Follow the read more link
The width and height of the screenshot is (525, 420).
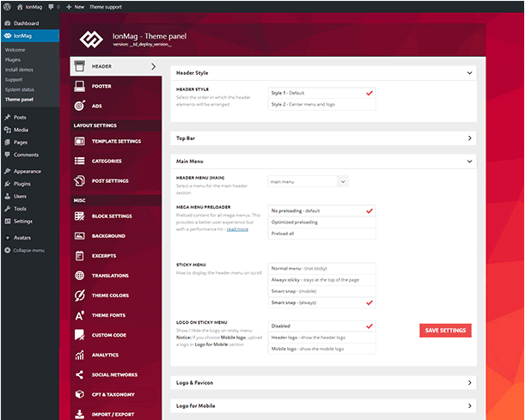coord(237,229)
